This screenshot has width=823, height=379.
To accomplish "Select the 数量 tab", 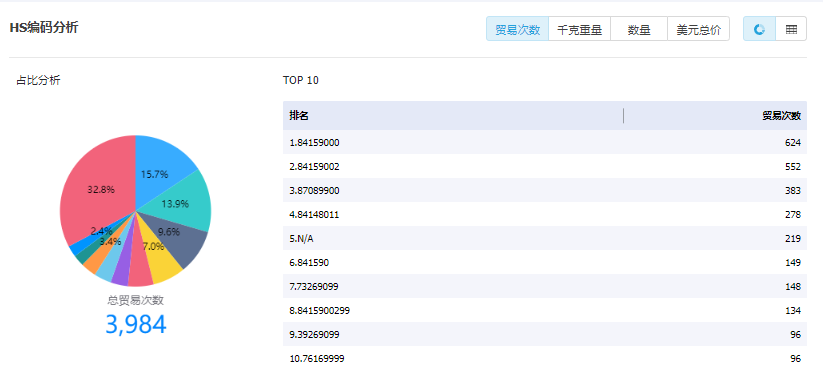I will tap(639, 29).
